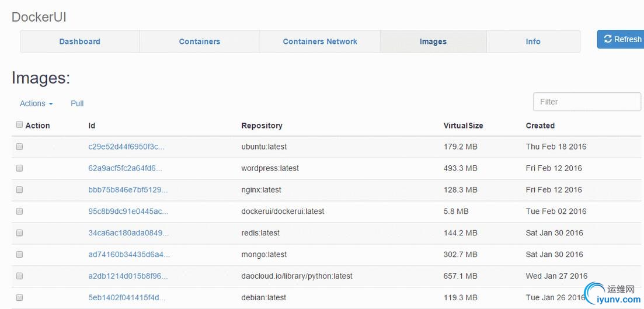Open the DockerUI home link
Screen dimensions: 644x309
[39, 18]
